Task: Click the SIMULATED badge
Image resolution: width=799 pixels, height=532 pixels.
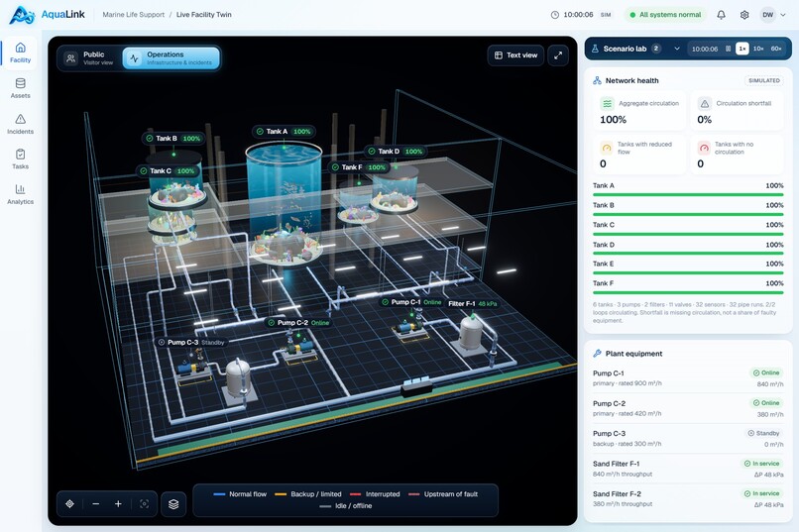Action: pyautogui.click(x=764, y=80)
